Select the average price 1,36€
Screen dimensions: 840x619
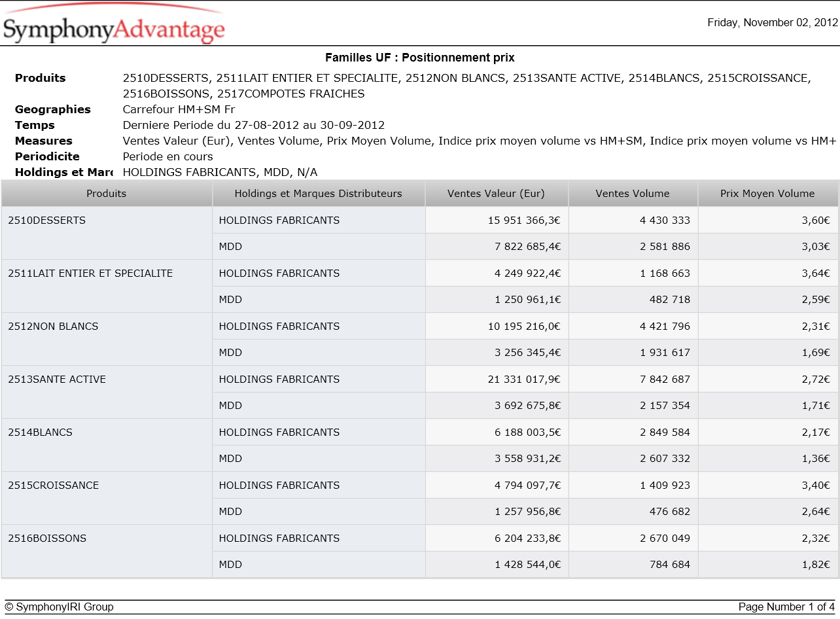(816, 459)
